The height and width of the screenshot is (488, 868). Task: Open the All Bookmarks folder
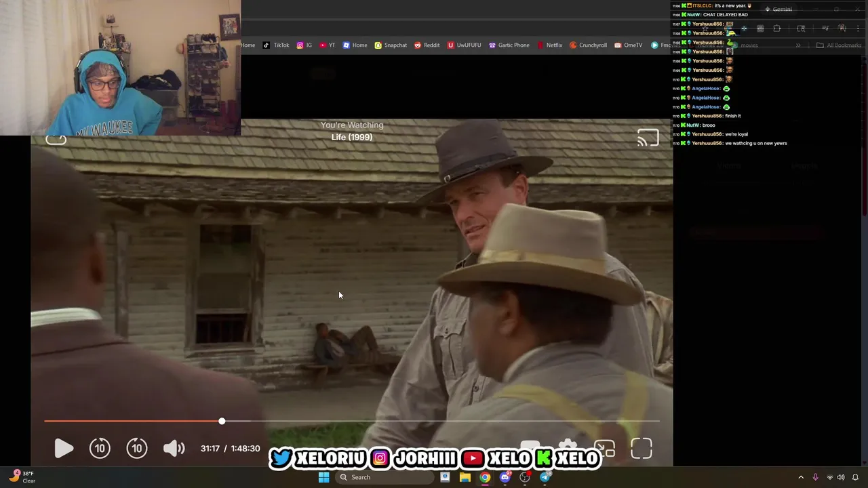[839, 45]
